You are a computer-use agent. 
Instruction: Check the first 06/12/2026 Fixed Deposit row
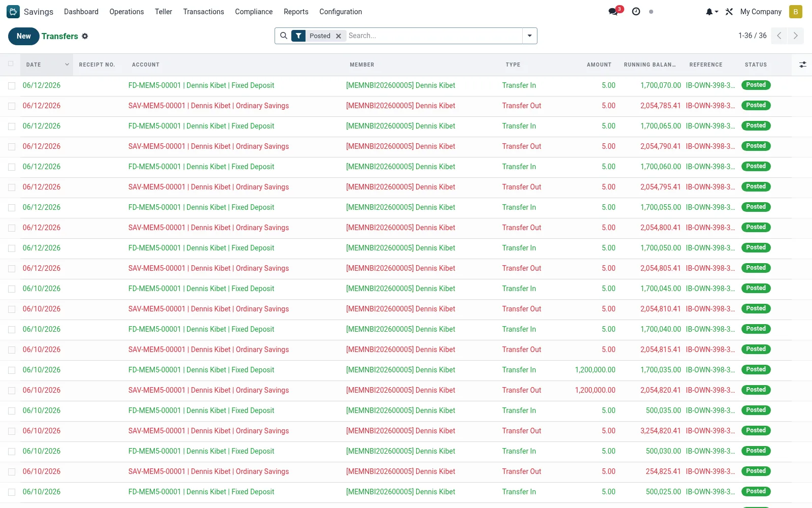click(12, 86)
